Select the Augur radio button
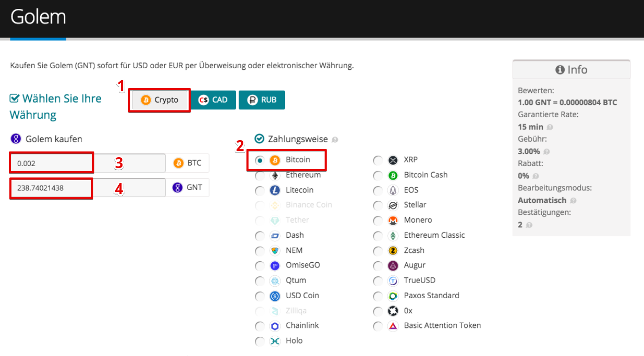This screenshot has height=356, width=644. pyautogui.click(x=378, y=266)
